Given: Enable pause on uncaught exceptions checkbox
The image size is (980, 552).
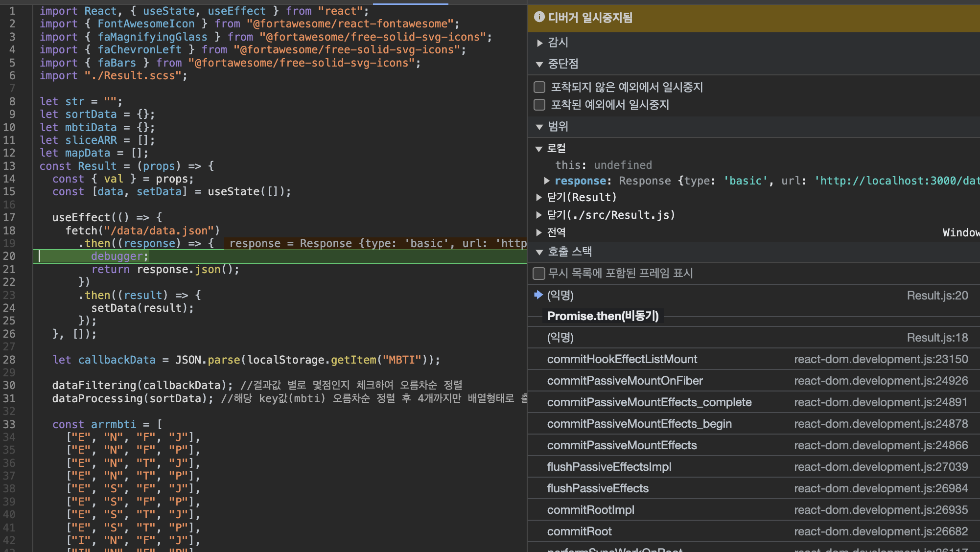Looking at the screenshot, I should point(539,87).
